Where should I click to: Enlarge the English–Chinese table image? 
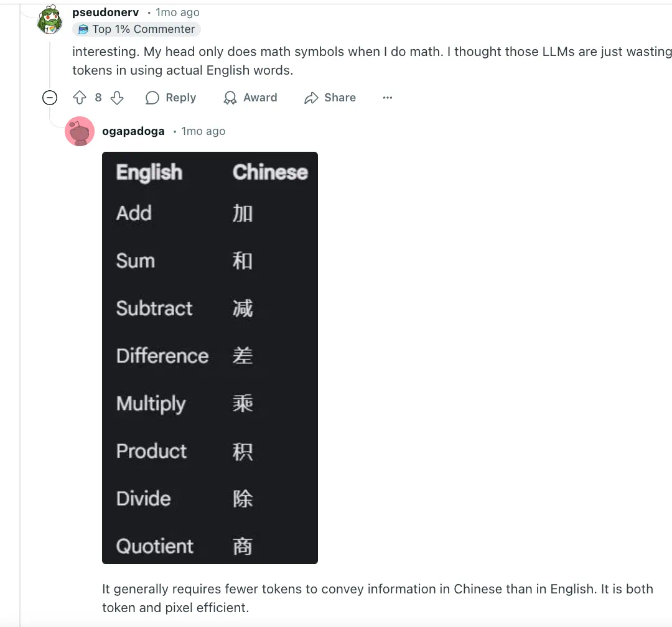(x=210, y=358)
